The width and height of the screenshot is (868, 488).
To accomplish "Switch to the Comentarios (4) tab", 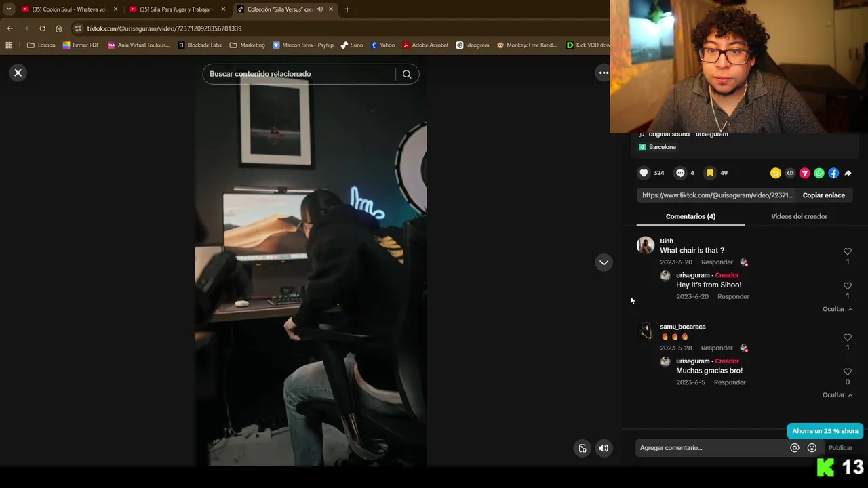I will tap(690, 216).
